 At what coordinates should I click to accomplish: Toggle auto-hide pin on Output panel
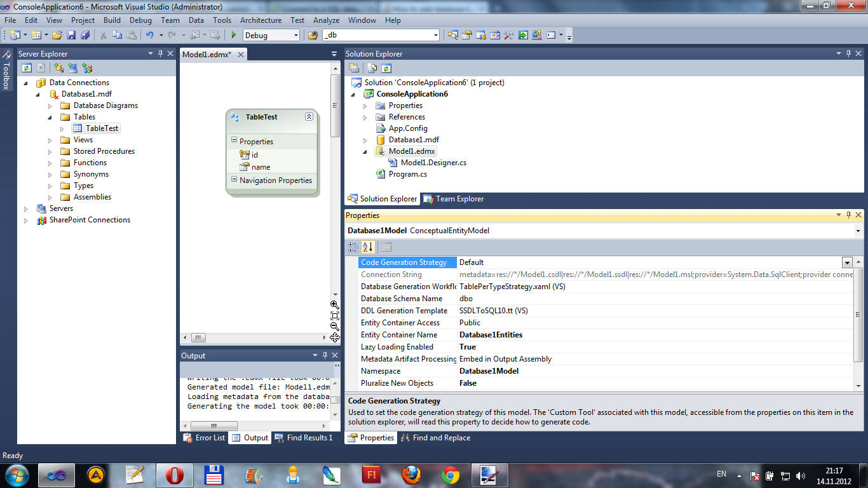(x=325, y=356)
